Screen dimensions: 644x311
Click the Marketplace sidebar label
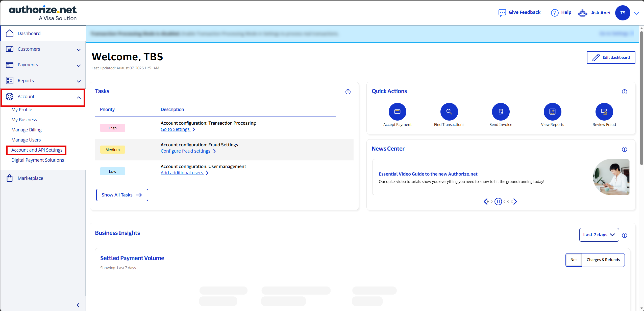[30, 178]
